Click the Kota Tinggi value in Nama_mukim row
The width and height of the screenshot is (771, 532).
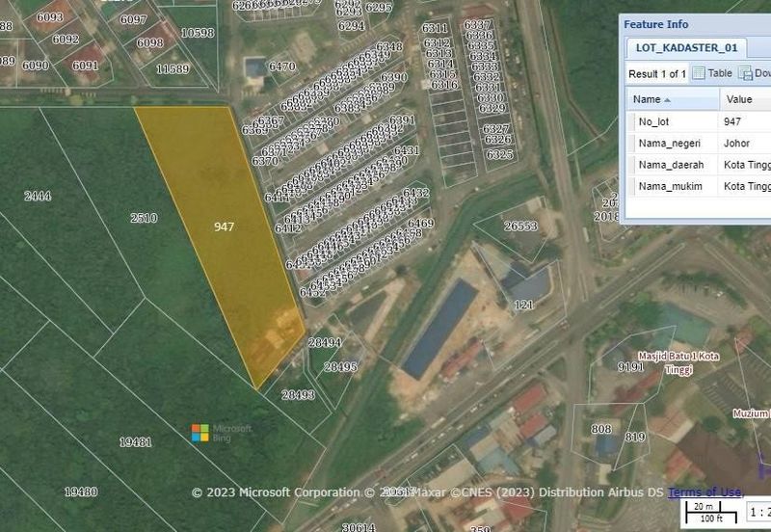746,186
